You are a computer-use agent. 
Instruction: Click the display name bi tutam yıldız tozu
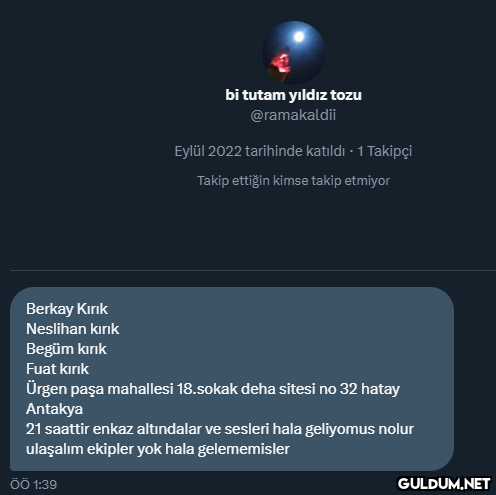click(293, 95)
